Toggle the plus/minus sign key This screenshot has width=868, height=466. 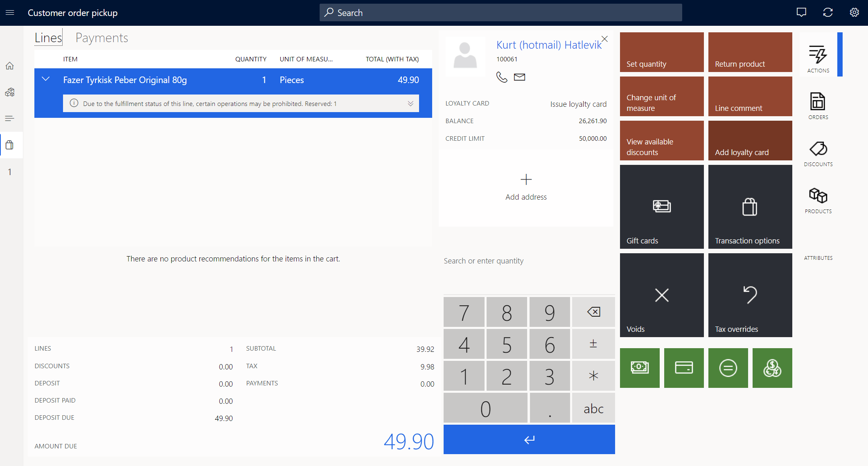[x=593, y=344]
